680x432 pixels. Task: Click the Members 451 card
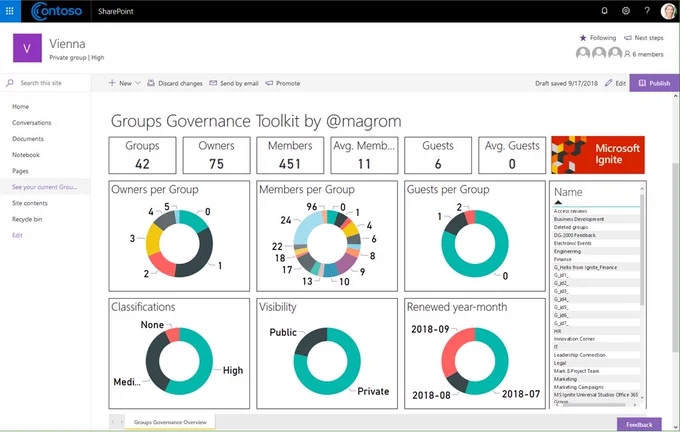pos(290,155)
